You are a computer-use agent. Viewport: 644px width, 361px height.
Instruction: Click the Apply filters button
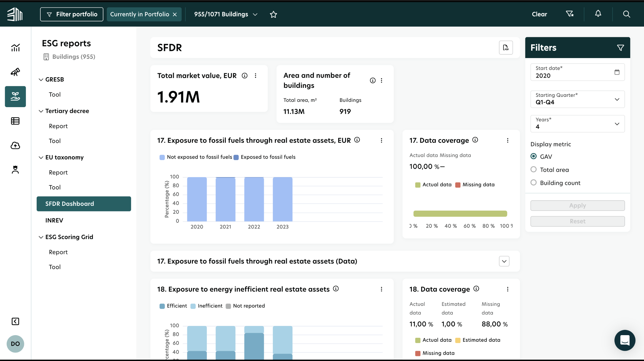[x=578, y=206]
